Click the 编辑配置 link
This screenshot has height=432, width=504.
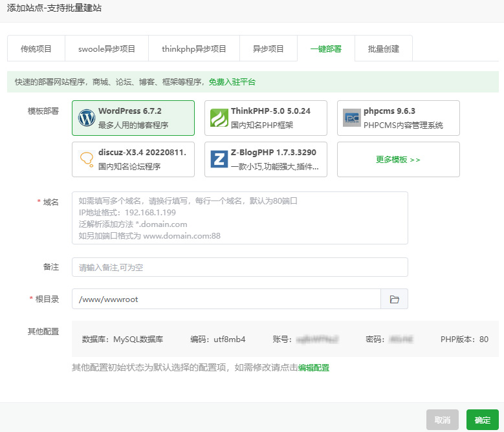tap(314, 368)
